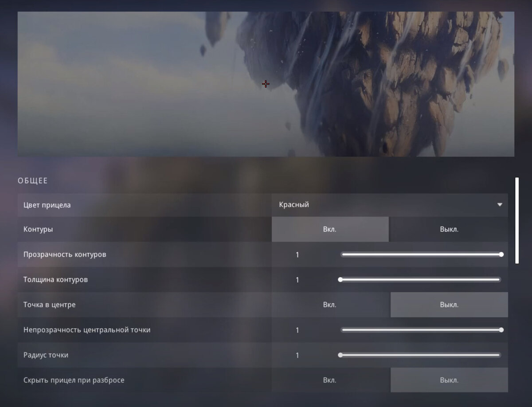
Task: Enable Точка в центре with Вкл.
Action: (330, 305)
